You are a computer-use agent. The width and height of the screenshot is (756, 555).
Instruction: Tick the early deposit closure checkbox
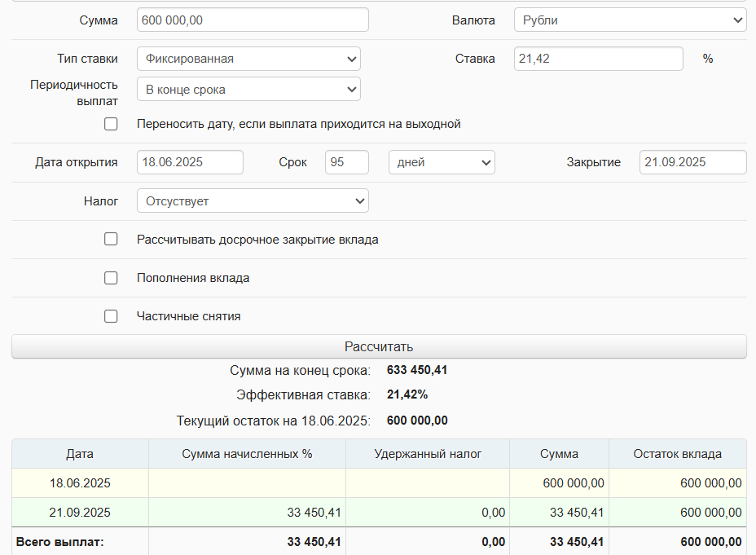click(x=111, y=240)
